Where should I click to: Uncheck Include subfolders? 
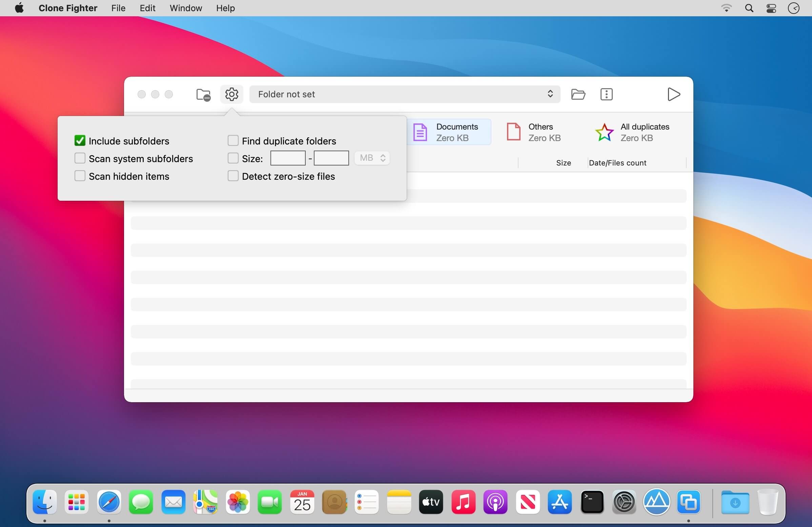[80, 141]
